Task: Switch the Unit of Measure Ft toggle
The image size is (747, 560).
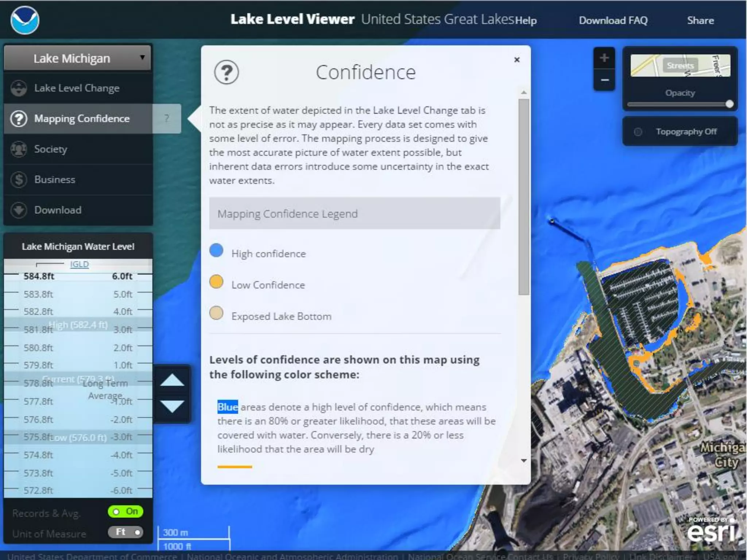Action: pos(125,532)
